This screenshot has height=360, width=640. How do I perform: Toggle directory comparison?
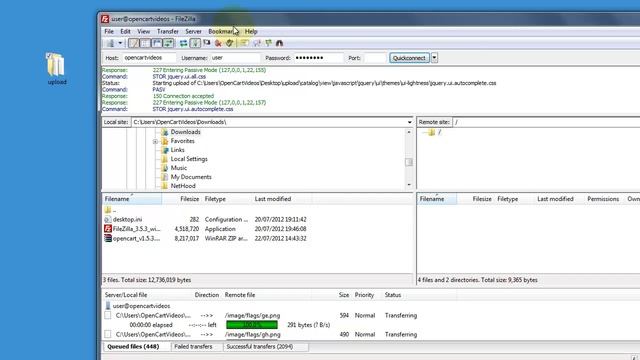pyautogui.click(x=257, y=43)
